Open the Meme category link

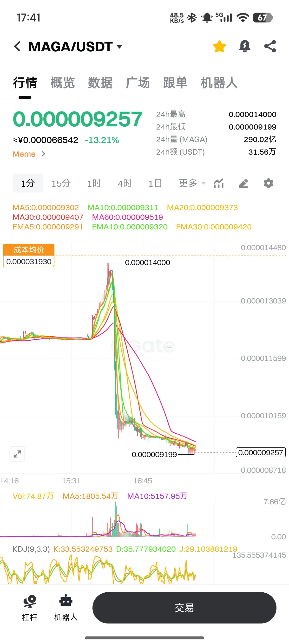click(29, 154)
